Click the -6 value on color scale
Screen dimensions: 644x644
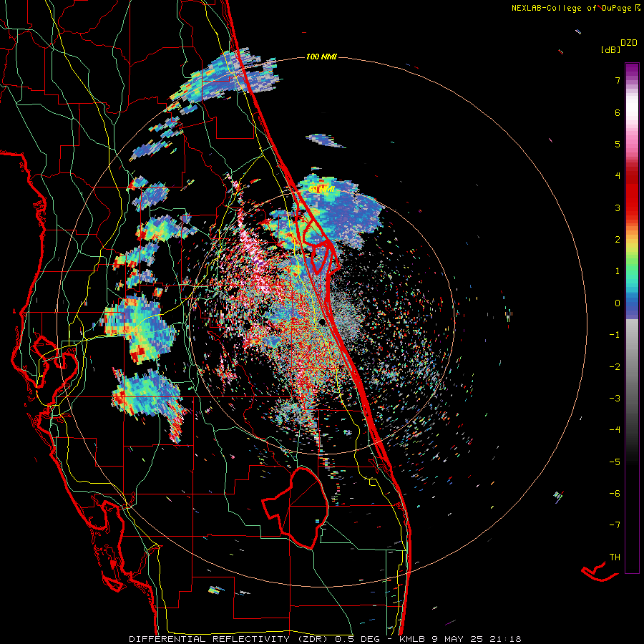click(x=615, y=494)
